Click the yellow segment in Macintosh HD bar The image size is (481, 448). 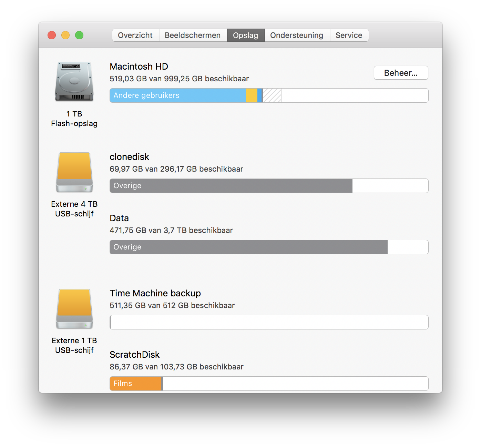[x=252, y=95]
